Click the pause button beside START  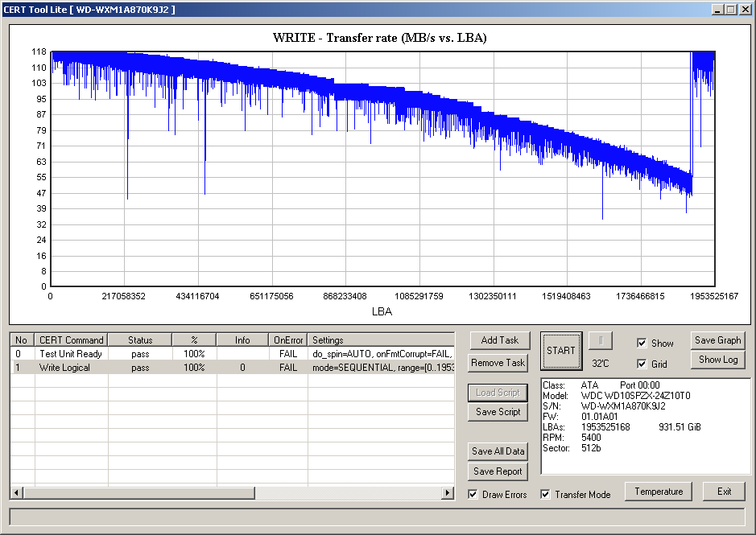(601, 340)
